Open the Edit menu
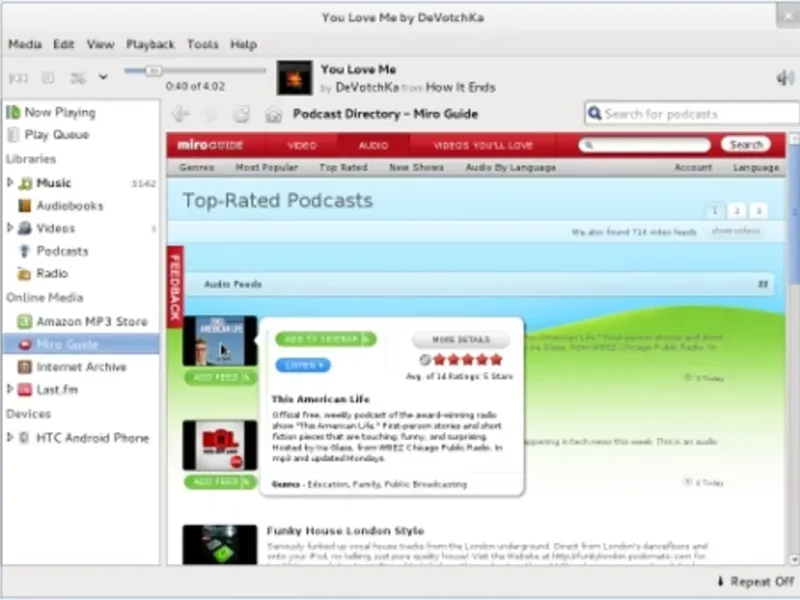800x600 pixels. click(x=64, y=44)
